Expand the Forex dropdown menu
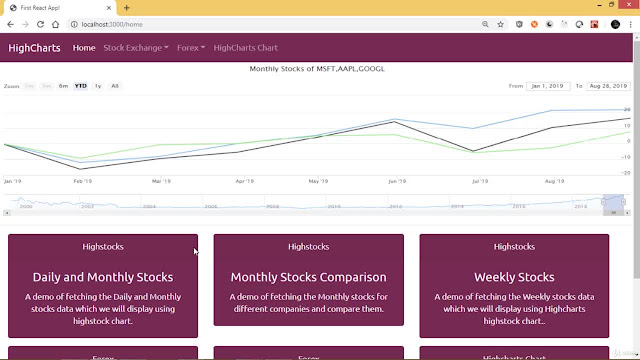 point(191,48)
